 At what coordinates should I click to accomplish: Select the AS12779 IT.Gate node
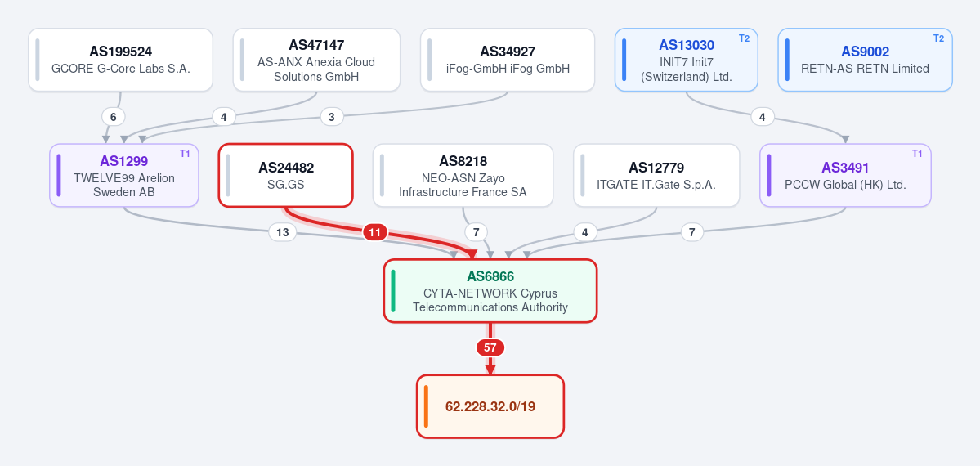point(656,175)
